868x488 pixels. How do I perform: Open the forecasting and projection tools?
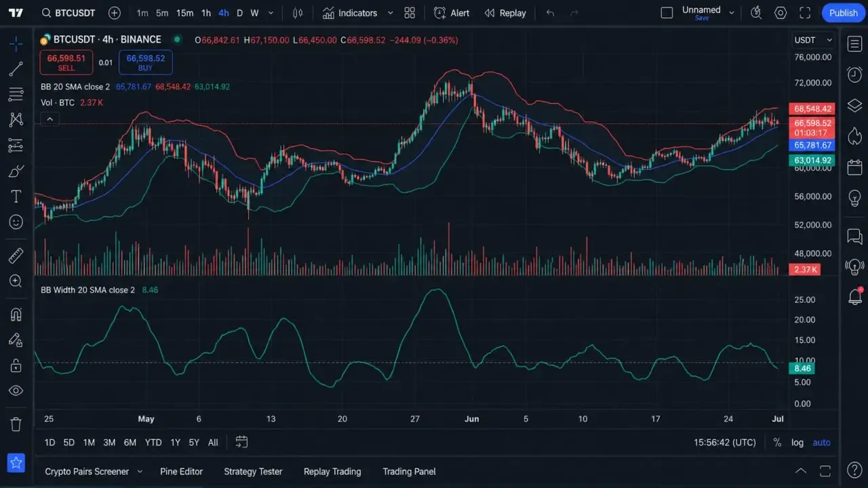[x=16, y=145]
